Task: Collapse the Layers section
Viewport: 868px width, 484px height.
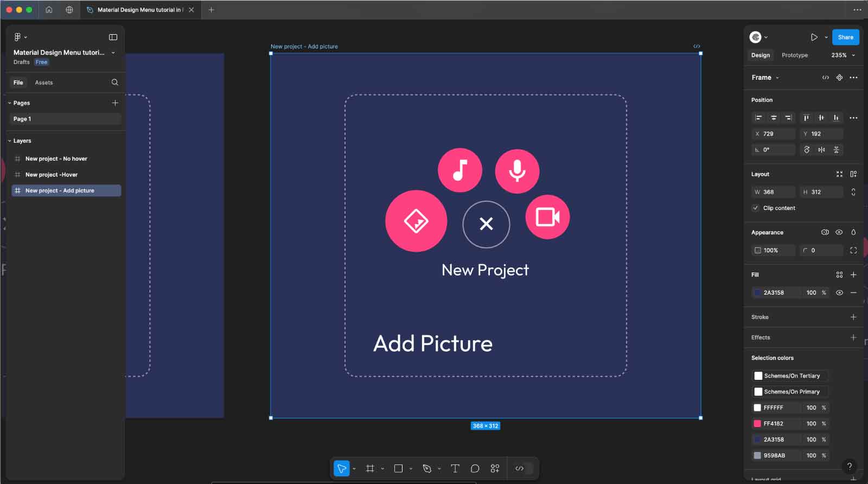Action: (10, 141)
